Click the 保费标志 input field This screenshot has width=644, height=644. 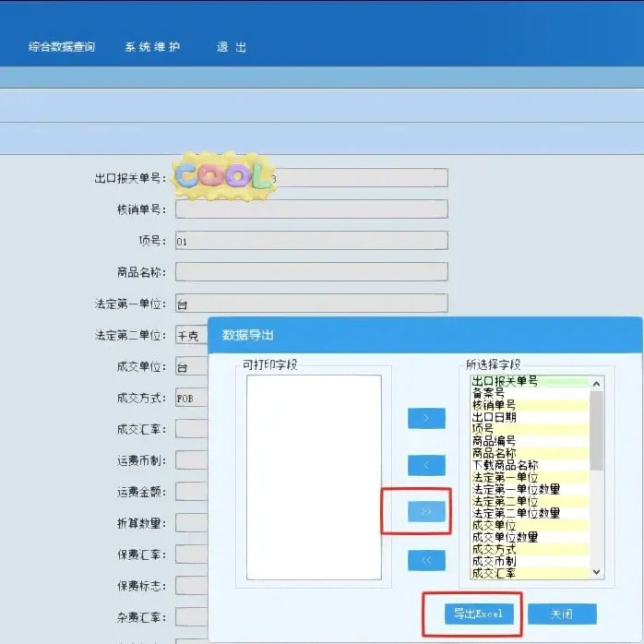click(x=192, y=585)
